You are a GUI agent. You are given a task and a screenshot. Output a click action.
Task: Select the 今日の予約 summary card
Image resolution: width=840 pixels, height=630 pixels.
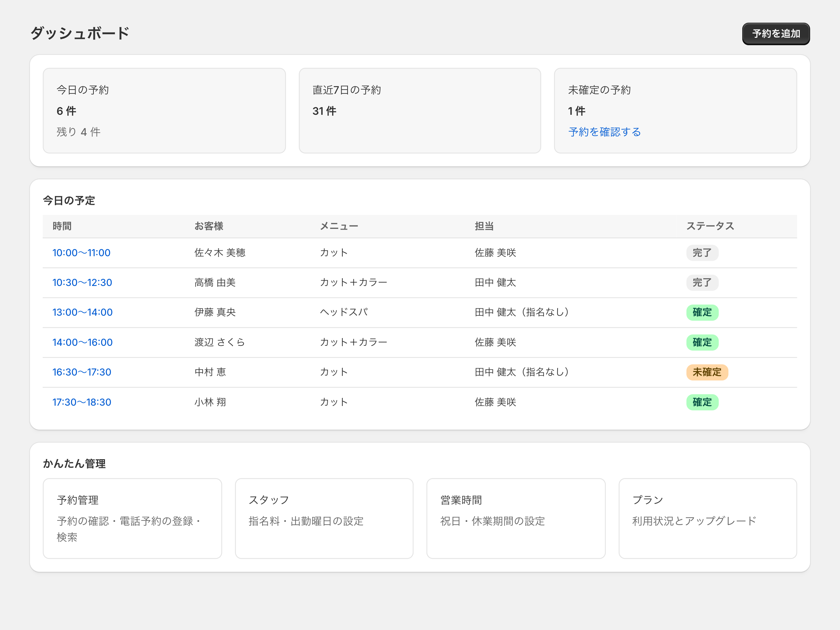click(164, 111)
